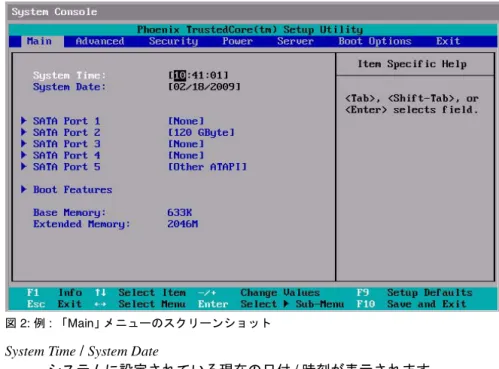This screenshot has height=369, width=499.
Task: Click the Extended Memory label
Action: click(82, 224)
